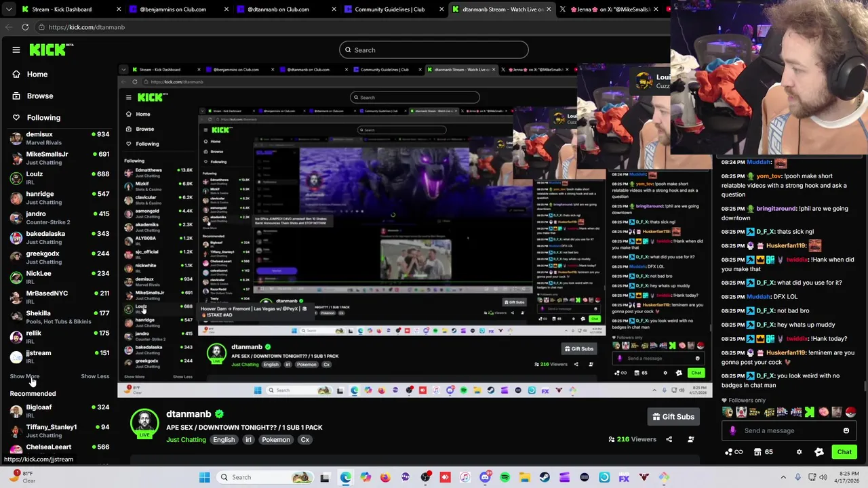Open bakedalaska channel in sidebar
This screenshot has width=868, height=488.
point(60,237)
